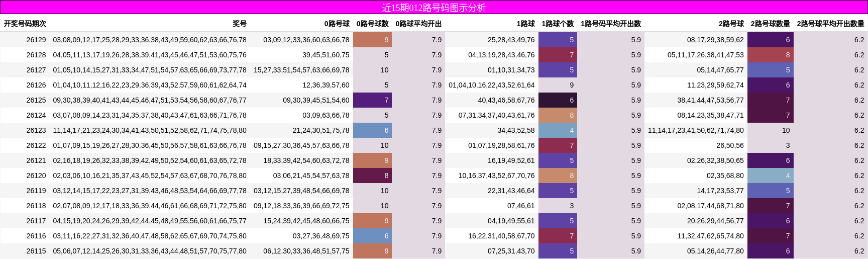Select draw number 26124

[x=36, y=115]
